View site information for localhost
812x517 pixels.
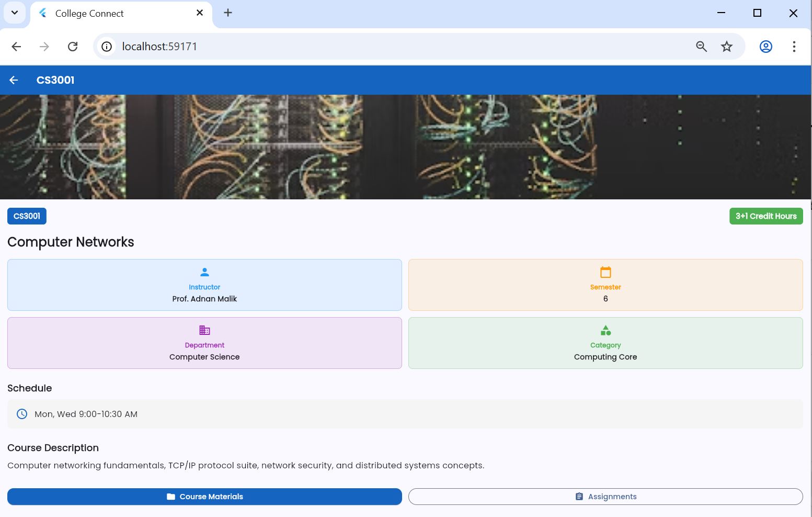coord(107,47)
